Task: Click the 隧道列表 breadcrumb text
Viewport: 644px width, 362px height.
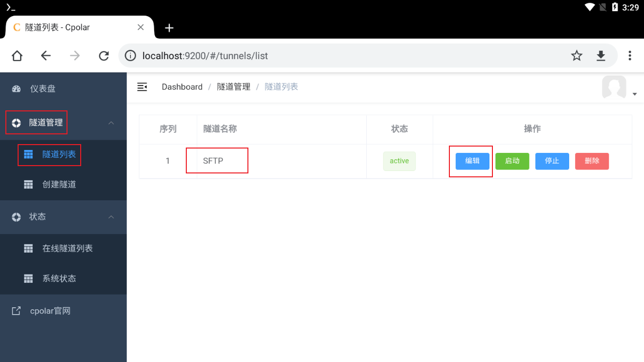Action: (x=282, y=87)
